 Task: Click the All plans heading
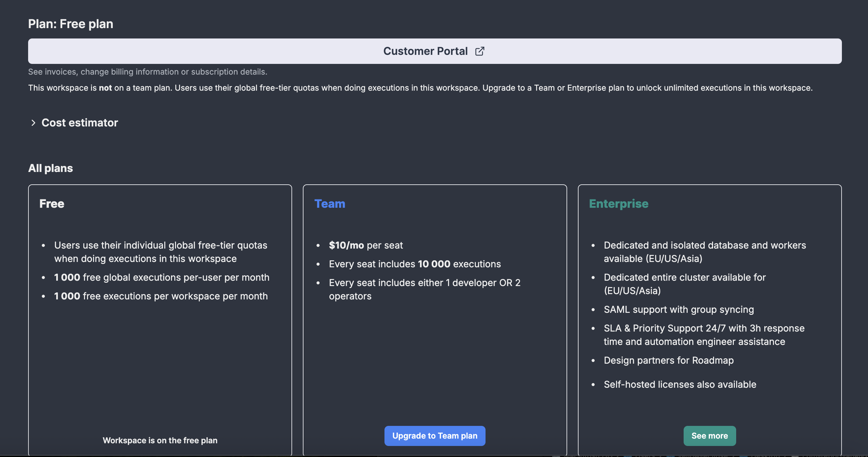coord(50,168)
